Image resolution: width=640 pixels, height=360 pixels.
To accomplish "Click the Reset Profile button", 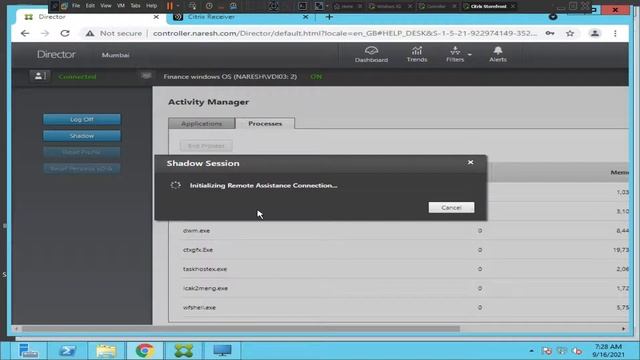I will pos(82,152).
